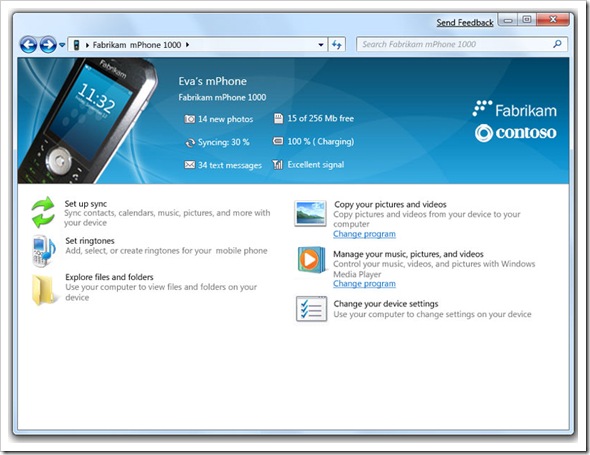Click the 34 text messages status text
This screenshot has width=590, height=455.
[x=230, y=165]
